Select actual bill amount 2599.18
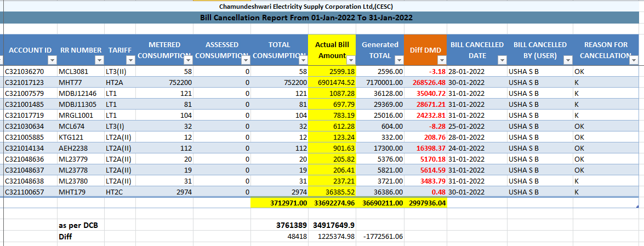This screenshot has height=246, width=644. tap(332, 71)
